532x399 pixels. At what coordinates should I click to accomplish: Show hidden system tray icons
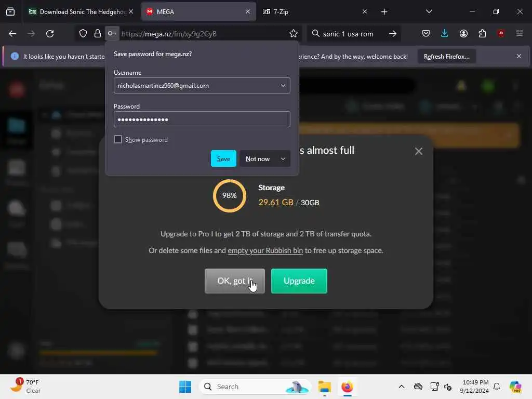402,387
